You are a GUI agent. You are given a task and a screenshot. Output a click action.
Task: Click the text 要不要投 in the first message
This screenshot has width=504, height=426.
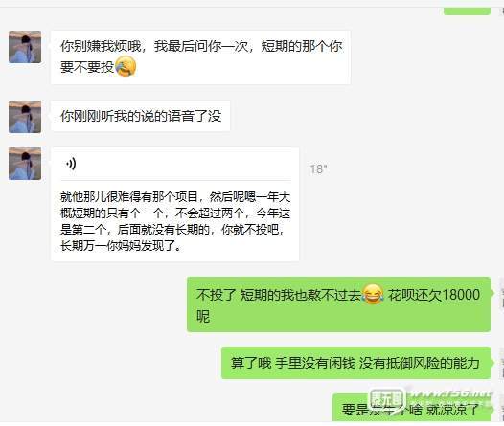[87, 67]
